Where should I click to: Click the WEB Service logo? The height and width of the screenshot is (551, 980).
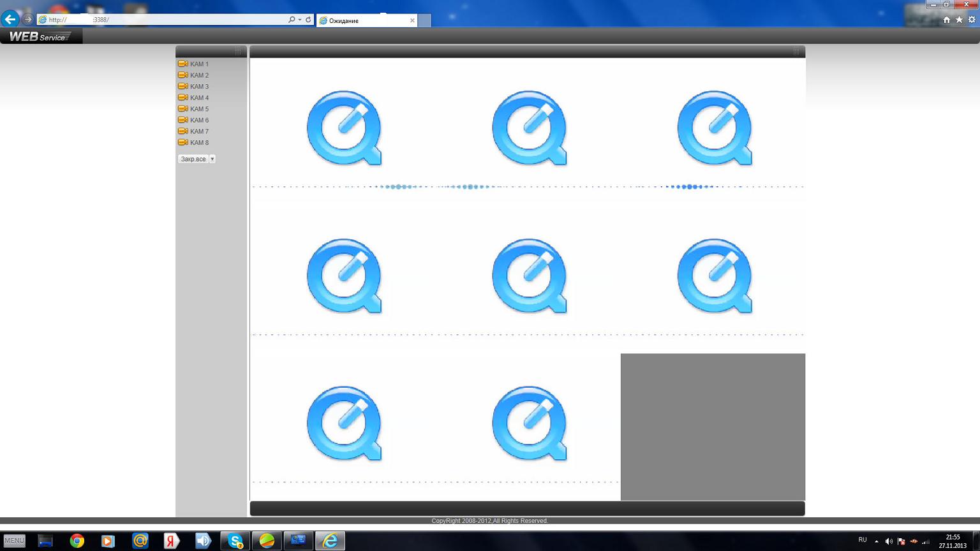40,36
